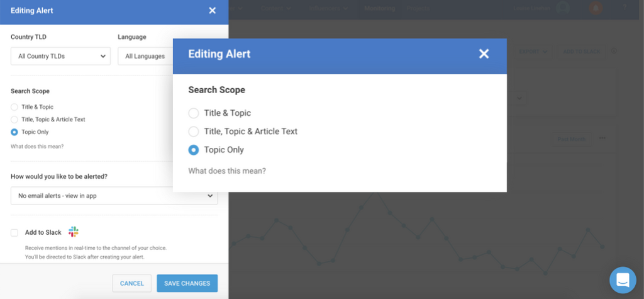Choose Title, Topic & Article Text in side panel
Screen dimensions: 644x299
pyautogui.click(x=14, y=120)
